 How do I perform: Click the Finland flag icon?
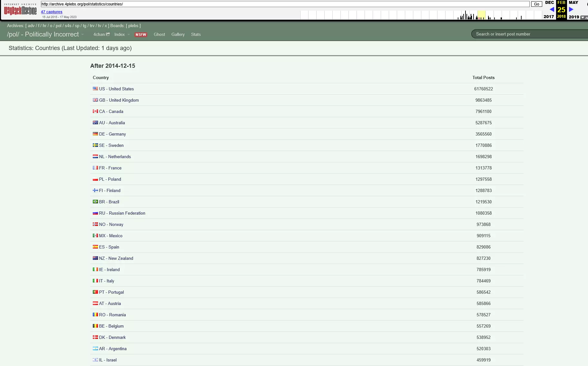tap(95, 190)
